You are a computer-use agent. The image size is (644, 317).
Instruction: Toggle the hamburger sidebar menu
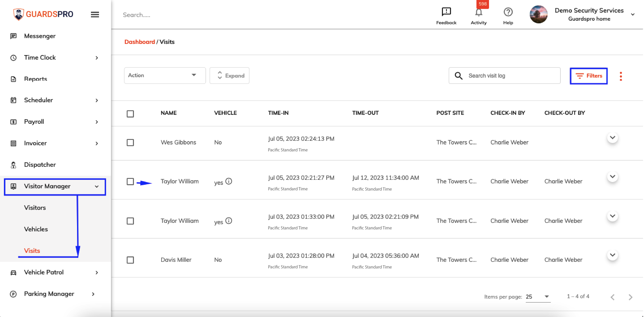[x=95, y=15]
